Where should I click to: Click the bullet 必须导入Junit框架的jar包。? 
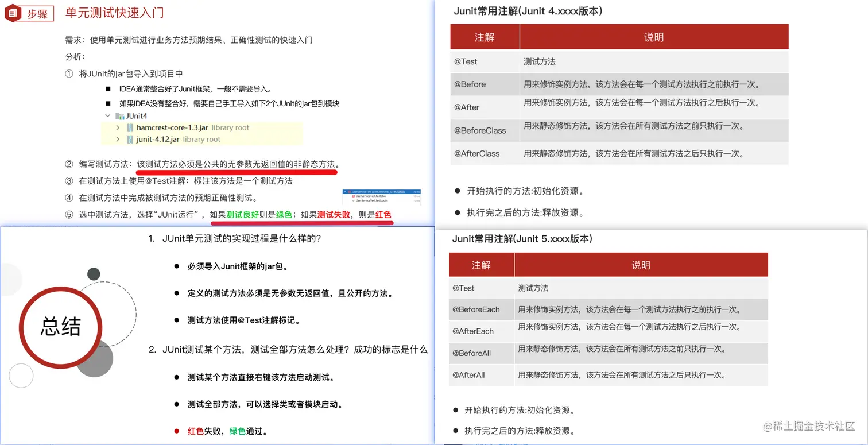coord(238,266)
